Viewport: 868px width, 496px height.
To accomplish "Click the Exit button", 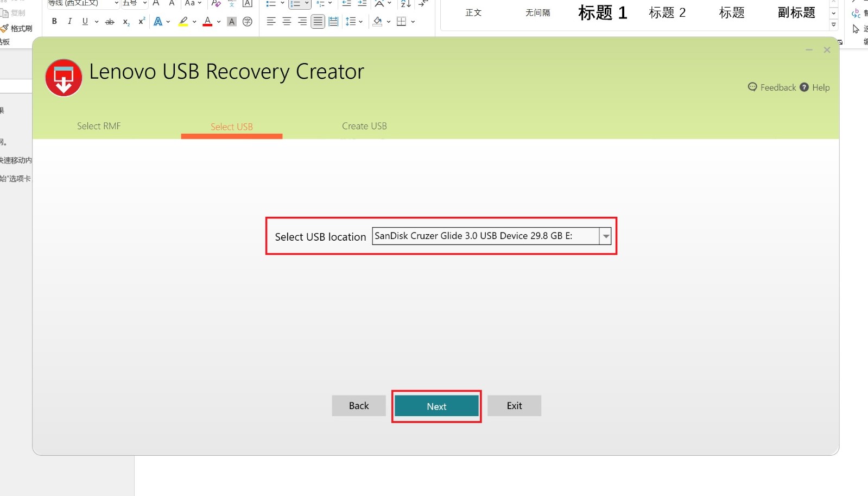I will (514, 406).
